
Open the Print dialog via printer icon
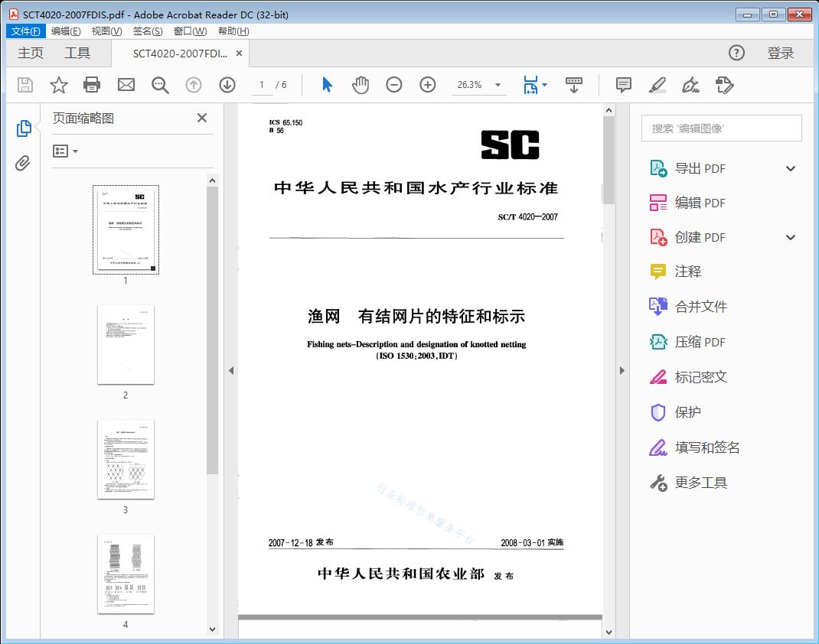92,85
